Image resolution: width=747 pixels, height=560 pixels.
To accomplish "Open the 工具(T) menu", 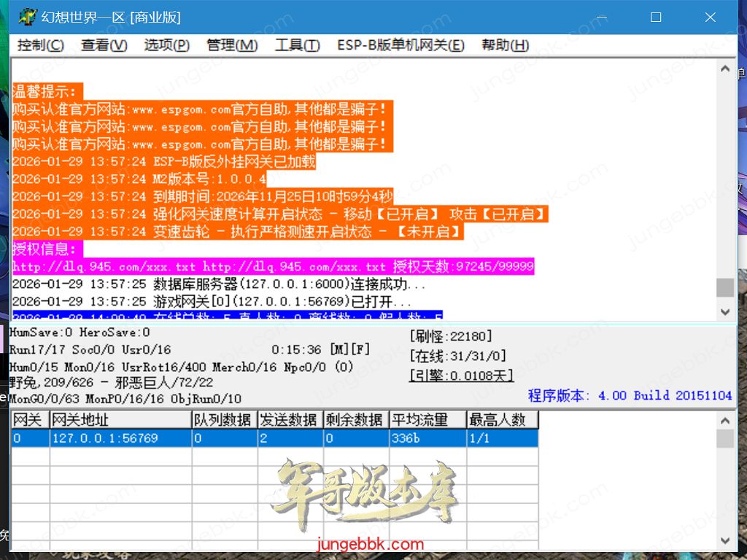I will [297, 45].
